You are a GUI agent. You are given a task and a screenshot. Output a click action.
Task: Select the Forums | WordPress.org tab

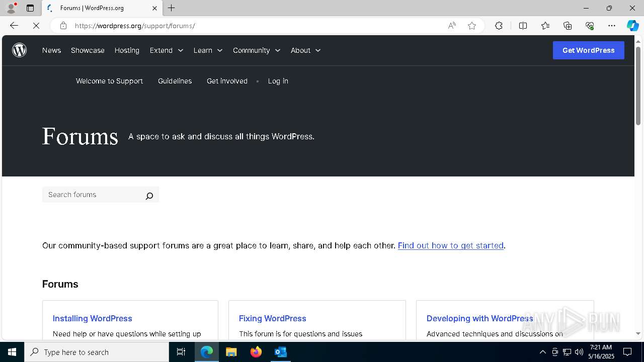point(102,8)
